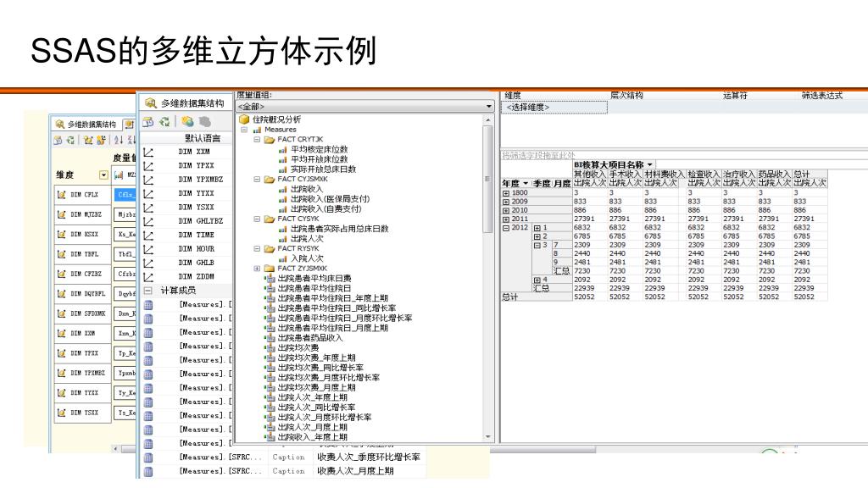868x488 pixels.
Task: Collapse year 2012 in pivot table
Action: [x=506, y=228]
